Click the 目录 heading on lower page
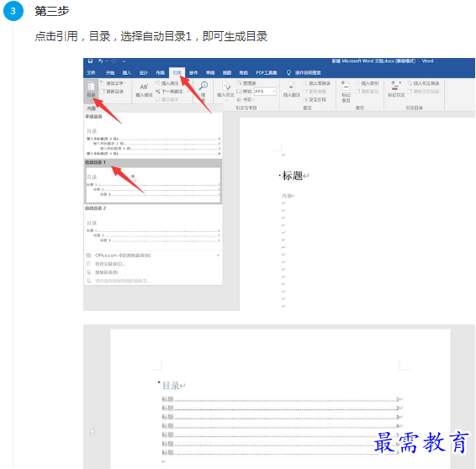The height and width of the screenshot is (469, 476). tap(171, 386)
